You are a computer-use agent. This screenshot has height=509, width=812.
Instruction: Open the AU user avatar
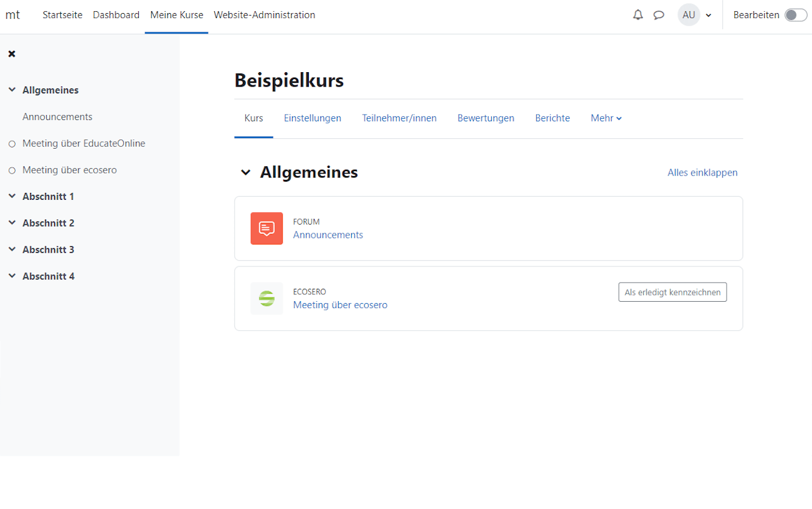(689, 14)
